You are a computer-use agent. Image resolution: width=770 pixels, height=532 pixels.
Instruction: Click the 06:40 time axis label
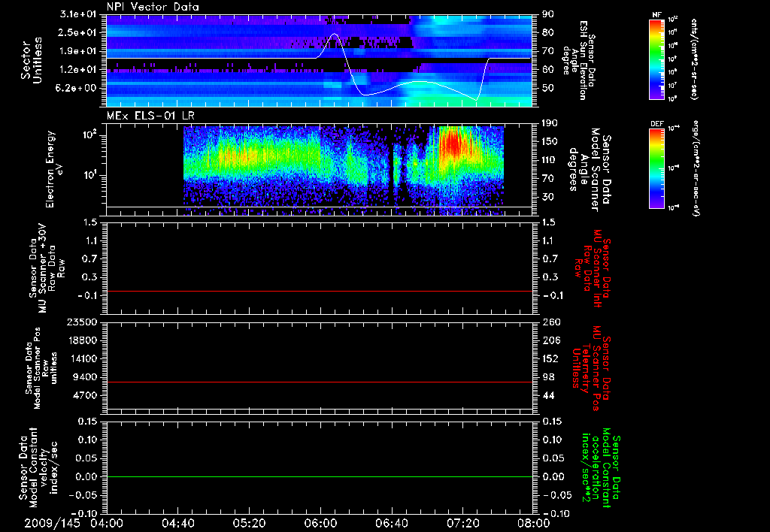click(391, 524)
